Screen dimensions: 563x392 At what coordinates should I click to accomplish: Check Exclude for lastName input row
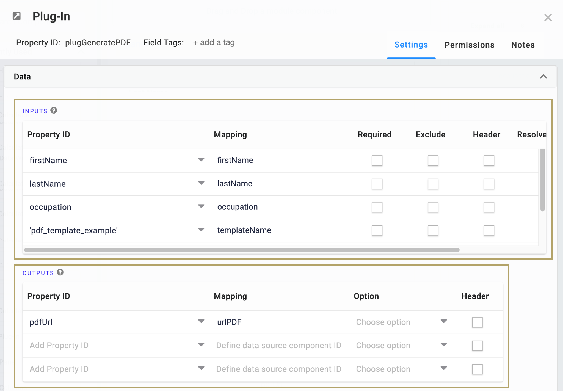click(x=433, y=184)
